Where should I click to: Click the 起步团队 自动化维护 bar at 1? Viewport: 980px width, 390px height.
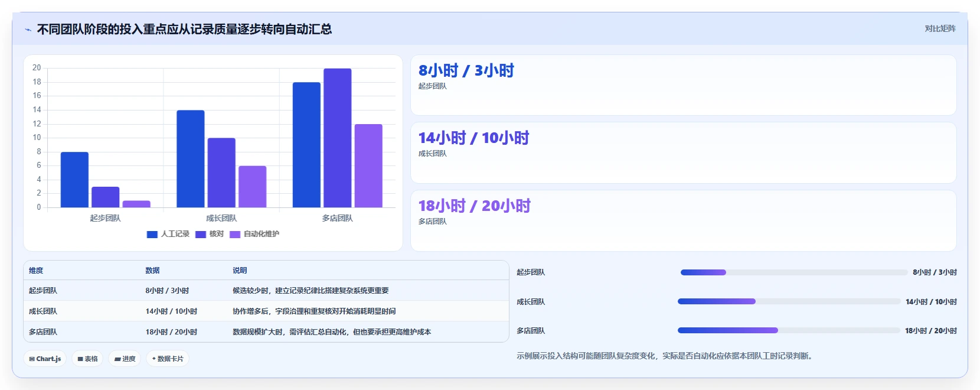pyautogui.click(x=136, y=204)
